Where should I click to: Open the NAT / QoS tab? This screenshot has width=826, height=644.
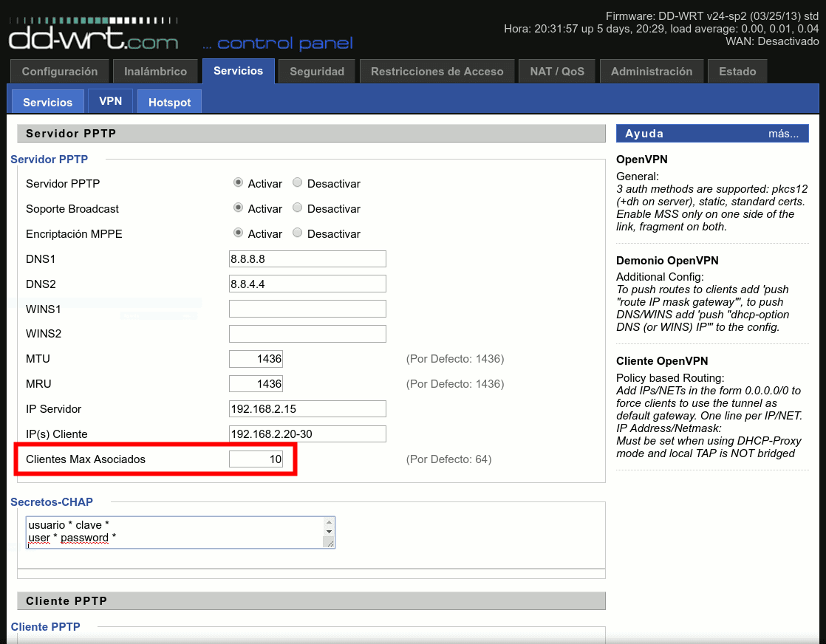point(557,72)
